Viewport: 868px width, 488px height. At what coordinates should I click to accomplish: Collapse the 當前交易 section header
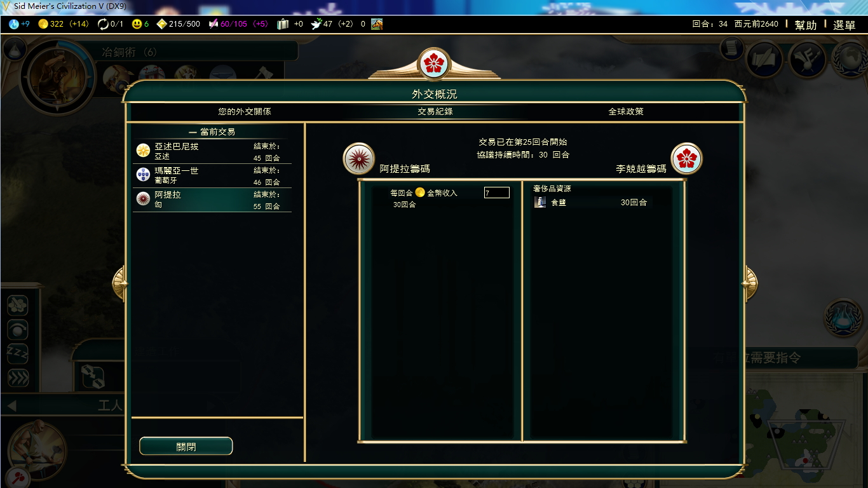(212, 132)
